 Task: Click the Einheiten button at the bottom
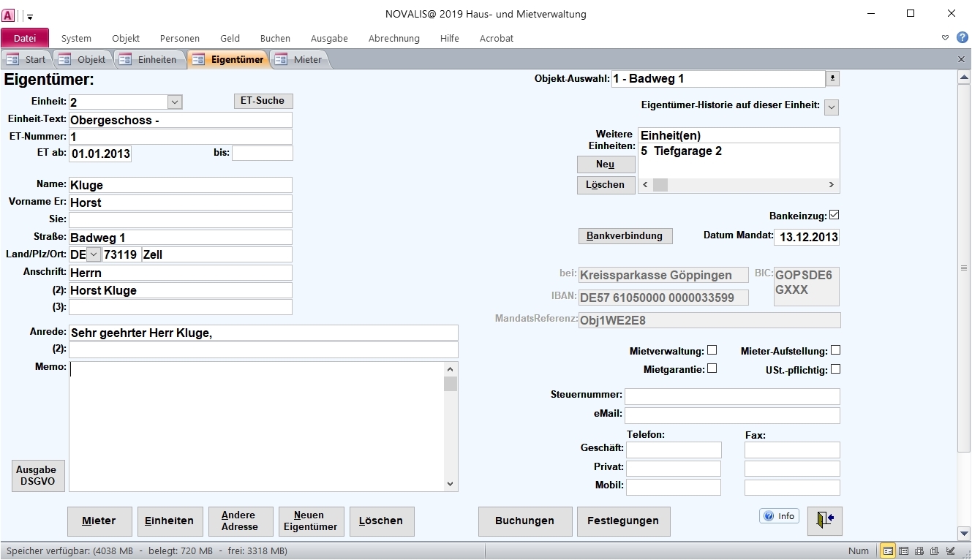tap(169, 521)
